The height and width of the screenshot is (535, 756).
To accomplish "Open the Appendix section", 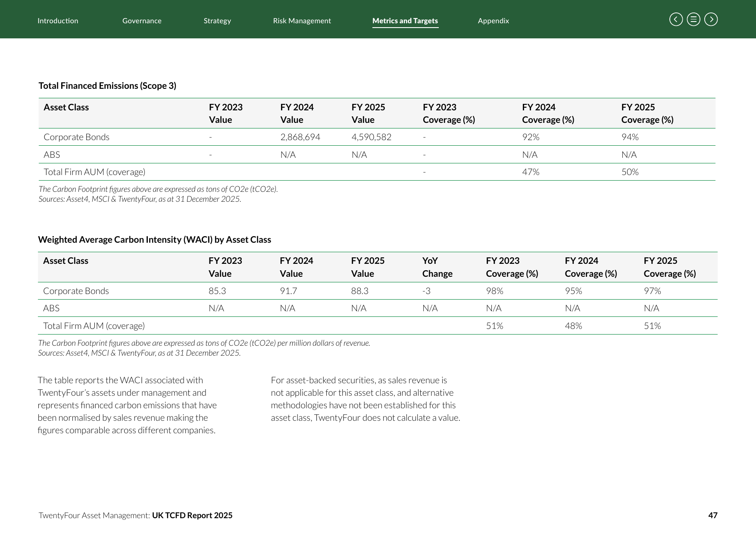I will [x=494, y=21].
